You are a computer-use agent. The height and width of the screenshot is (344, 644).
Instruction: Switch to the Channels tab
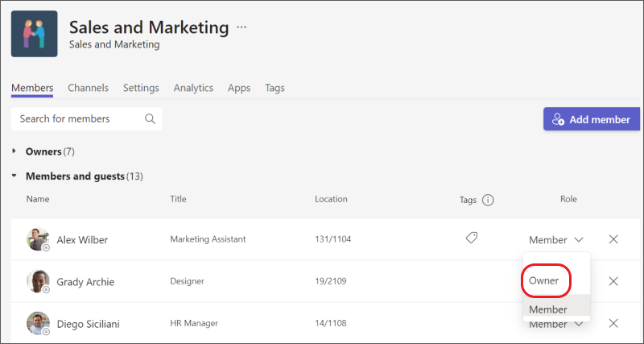click(88, 88)
